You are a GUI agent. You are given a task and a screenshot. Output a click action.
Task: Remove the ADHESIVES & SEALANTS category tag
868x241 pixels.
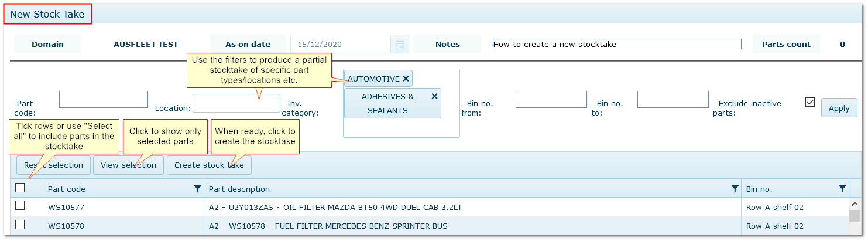(434, 96)
